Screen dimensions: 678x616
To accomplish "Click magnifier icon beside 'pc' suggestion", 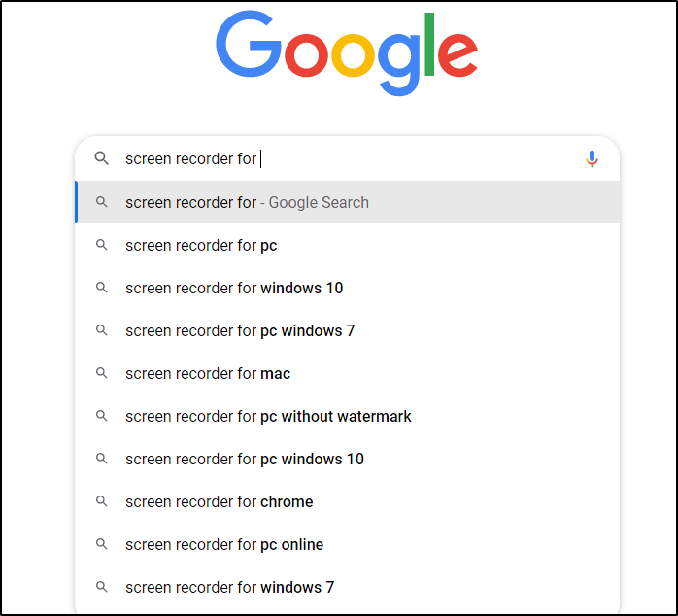I will point(101,245).
